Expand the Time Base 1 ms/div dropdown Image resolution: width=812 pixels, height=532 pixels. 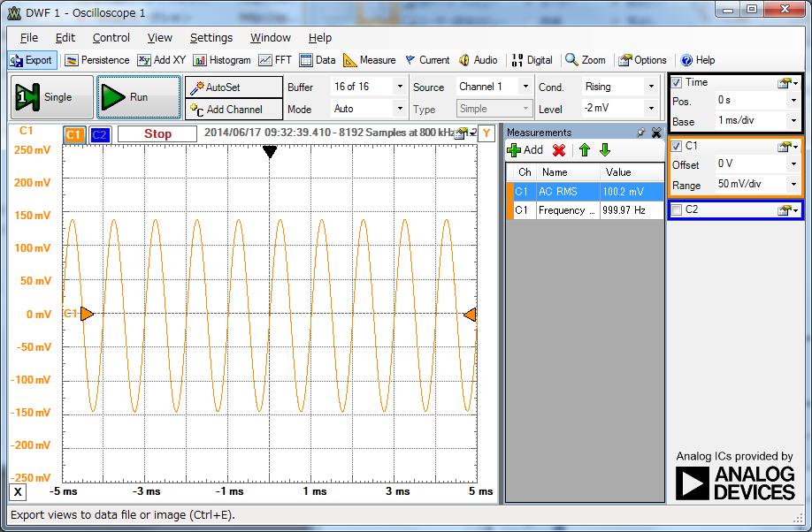(793, 121)
